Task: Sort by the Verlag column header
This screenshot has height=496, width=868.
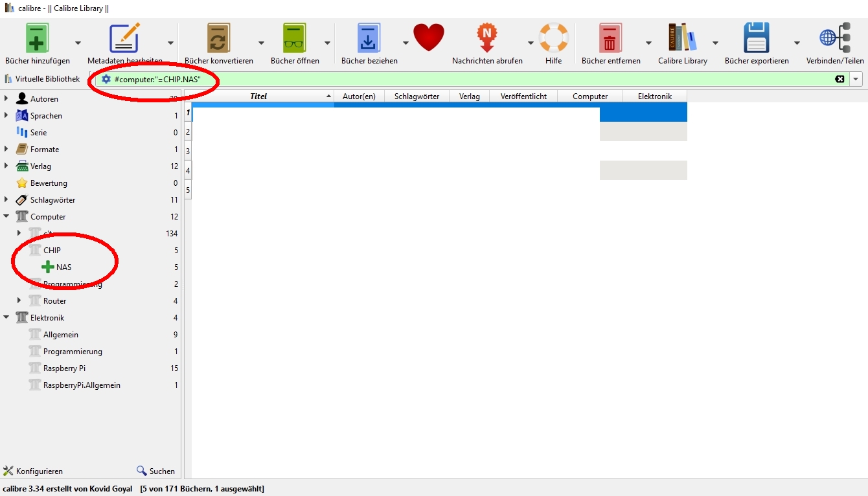Action: point(470,96)
